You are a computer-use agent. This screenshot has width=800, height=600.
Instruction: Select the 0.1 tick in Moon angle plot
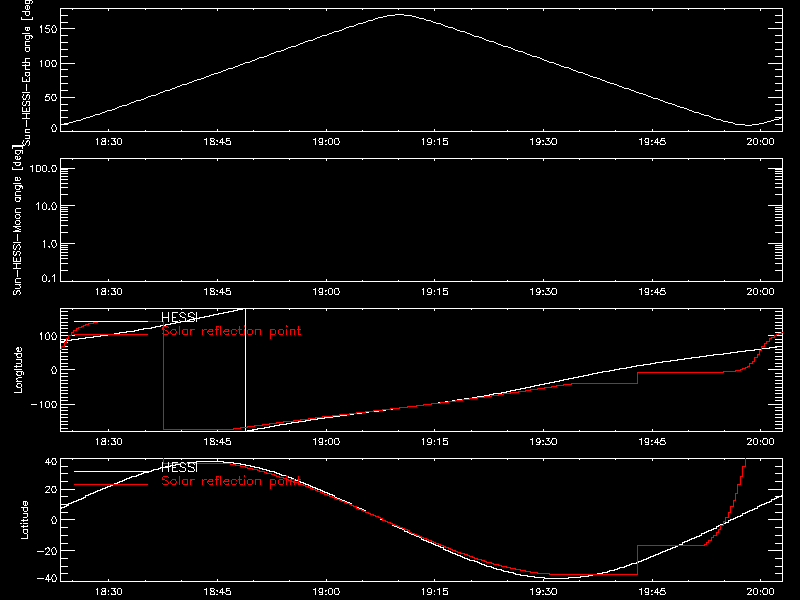49,278
